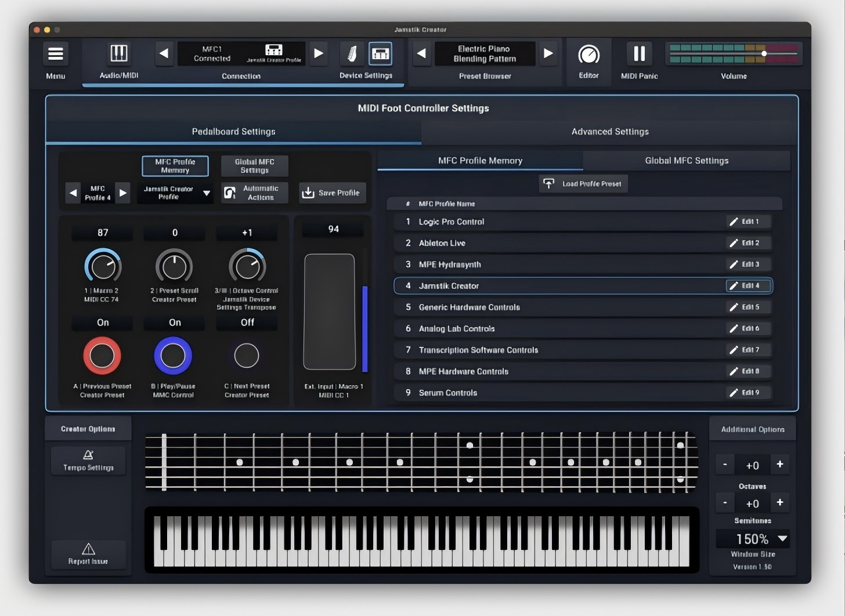Trigger the MIDI Panic pause icon
Image resolution: width=845 pixels, height=616 pixels.
point(639,54)
